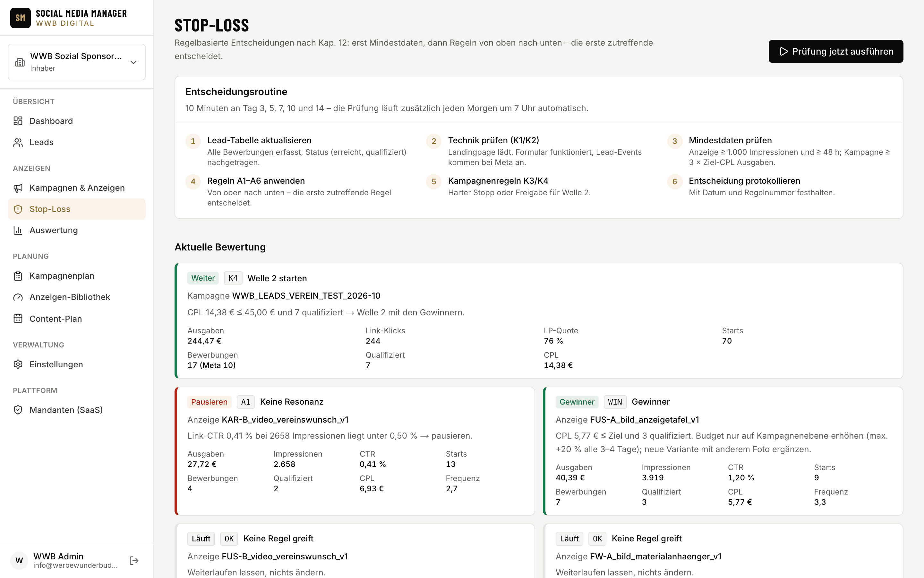This screenshot has width=924, height=578.
Task: Click the Content-Plan calendar icon
Action: (18, 319)
